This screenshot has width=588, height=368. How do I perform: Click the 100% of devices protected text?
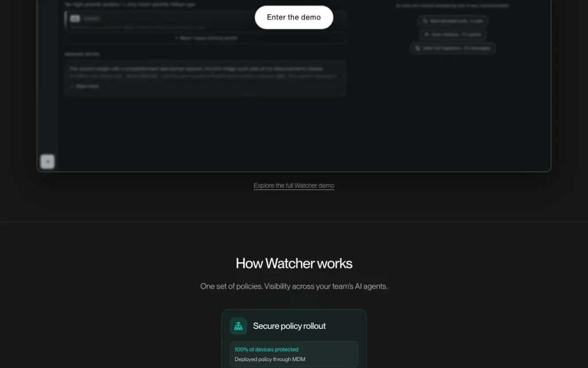[x=266, y=349]
